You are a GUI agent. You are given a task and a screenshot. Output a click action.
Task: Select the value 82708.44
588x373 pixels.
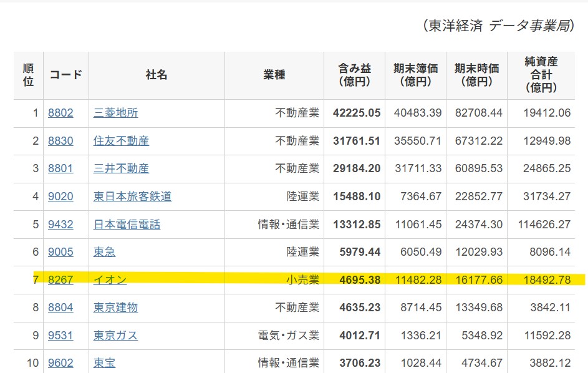[479, 113]
